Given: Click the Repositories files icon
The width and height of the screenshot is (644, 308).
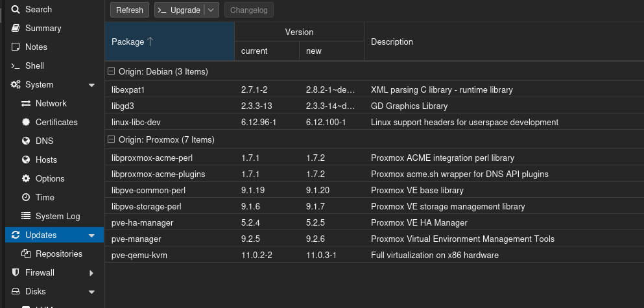Looking at the screenshot, I should tap(26, 254).
